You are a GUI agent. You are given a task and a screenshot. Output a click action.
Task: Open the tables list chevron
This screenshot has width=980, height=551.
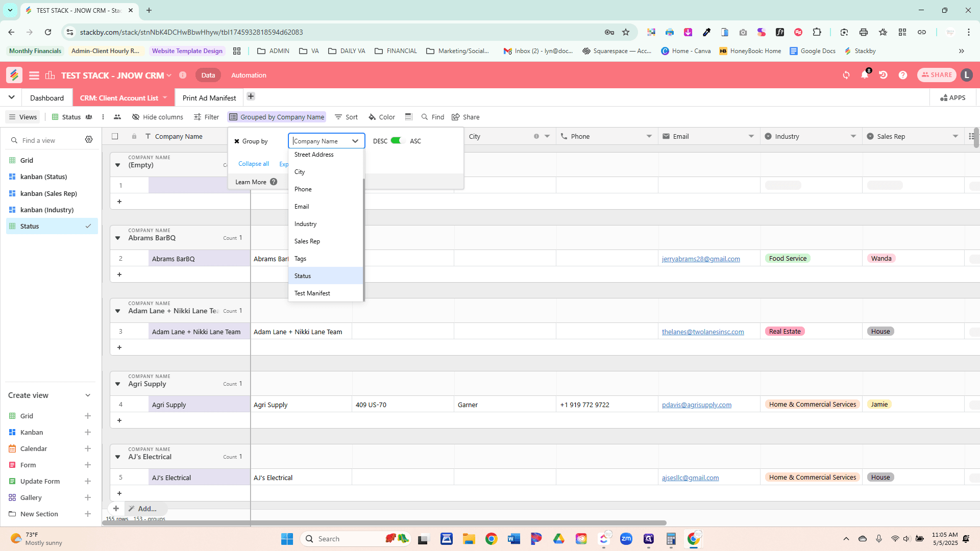11,97
